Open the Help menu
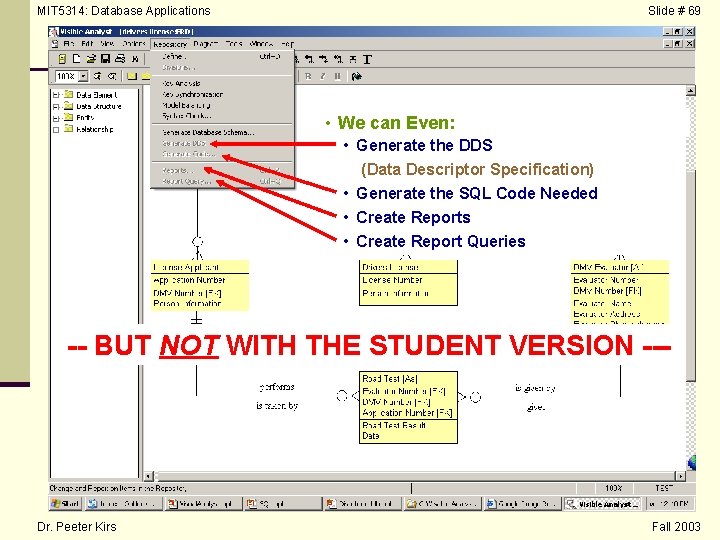 [x=287, y=44]
